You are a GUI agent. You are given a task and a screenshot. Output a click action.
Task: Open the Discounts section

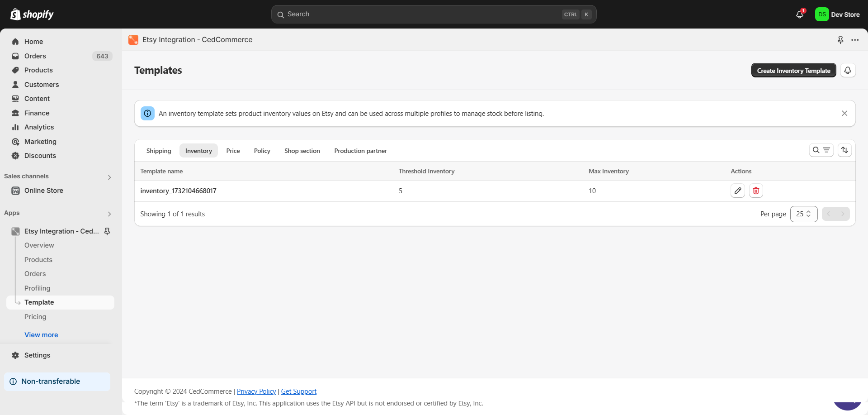point(40,156)
